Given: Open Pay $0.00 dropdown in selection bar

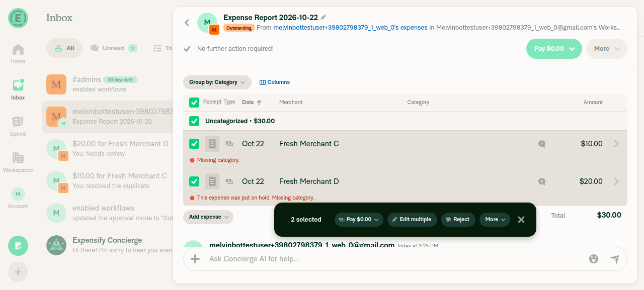Looking at the screenshot, I should point(359,220).
